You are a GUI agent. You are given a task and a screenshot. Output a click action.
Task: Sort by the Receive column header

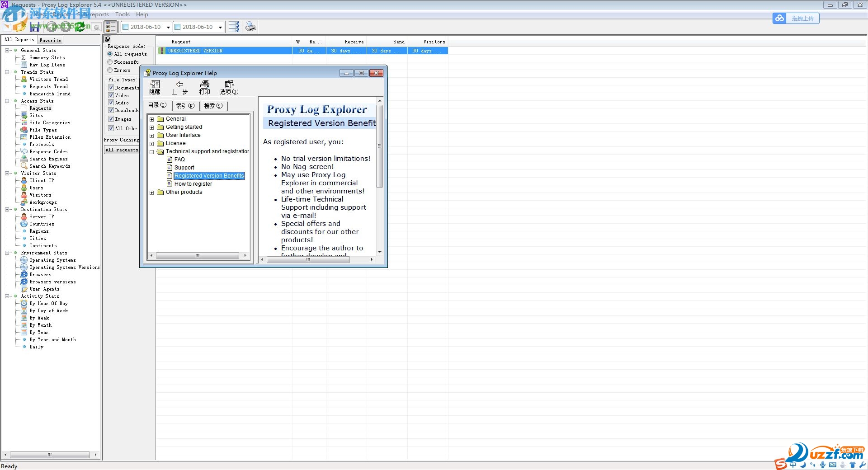[346, 42]
